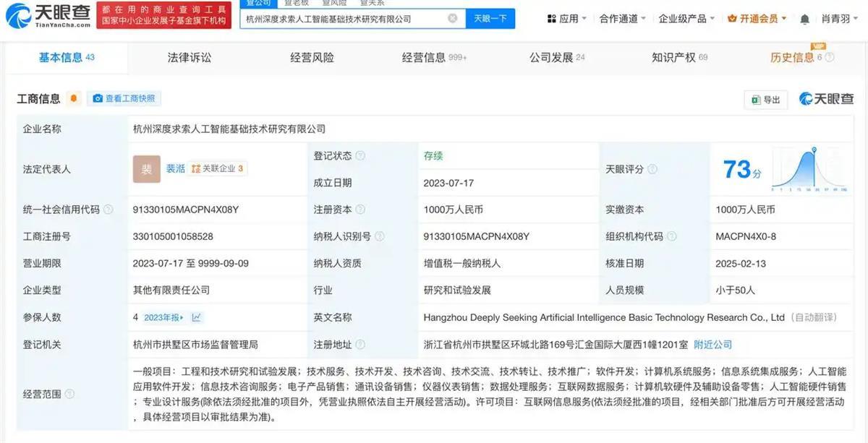Click the 应用 apps grid icon
The image size is (868, 443).
pyautogui.click(x=553, y=18)
